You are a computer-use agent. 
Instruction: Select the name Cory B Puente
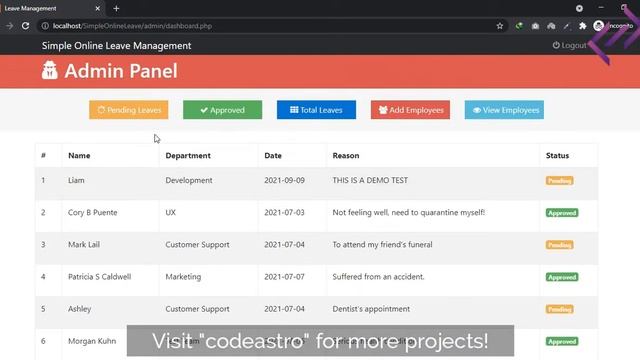pos(93,212)
